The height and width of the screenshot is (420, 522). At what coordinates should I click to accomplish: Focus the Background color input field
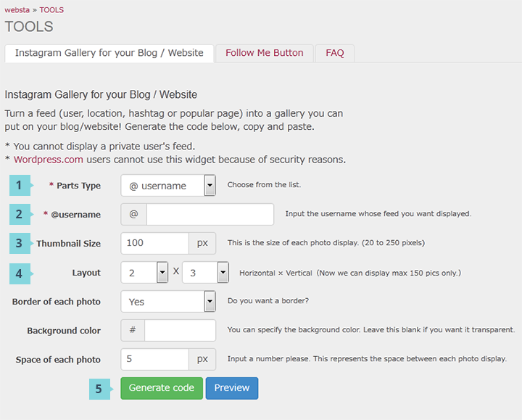click(180, 330)
